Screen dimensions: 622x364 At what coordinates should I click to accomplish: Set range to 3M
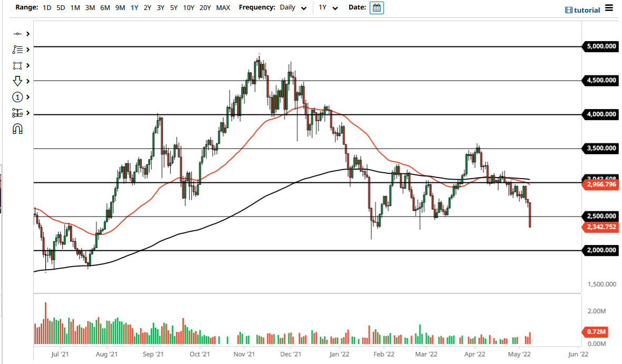click(x=90, y=7)
